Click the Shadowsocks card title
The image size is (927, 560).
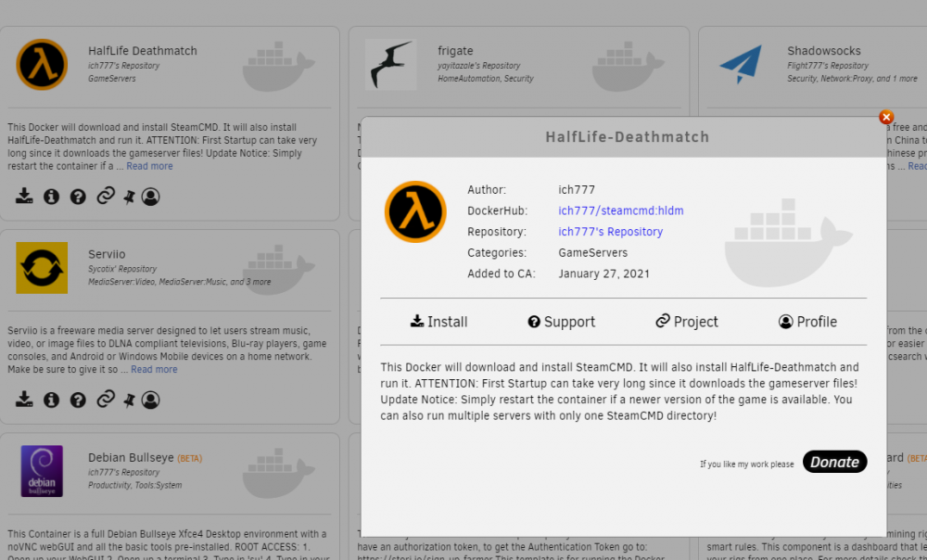pyautogui.click(x=823, y=51)
